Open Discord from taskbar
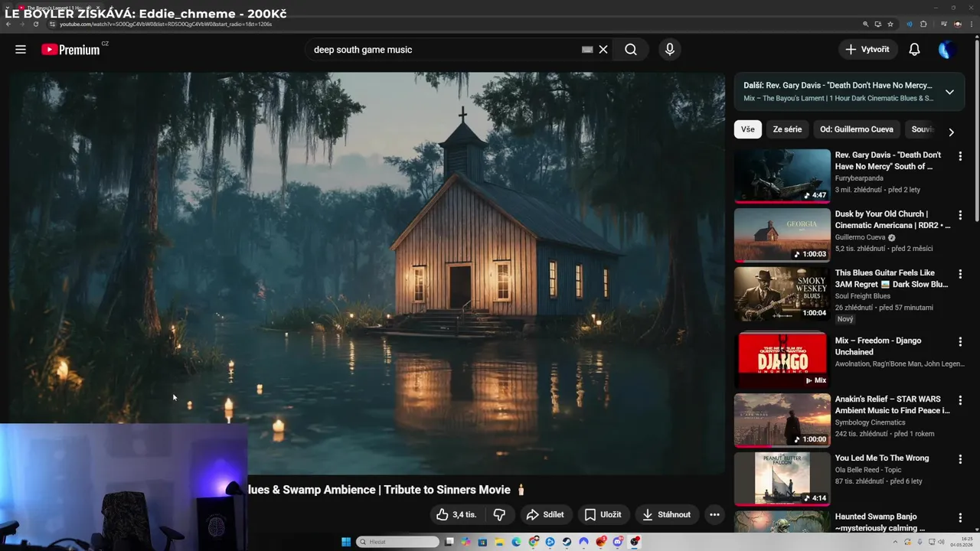The image size is (980, 551). pos(617,542)
